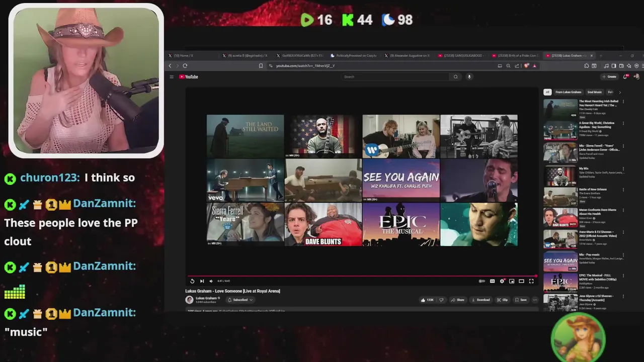Create a Clip of the video
644x362 pixels.
(503, 300)
